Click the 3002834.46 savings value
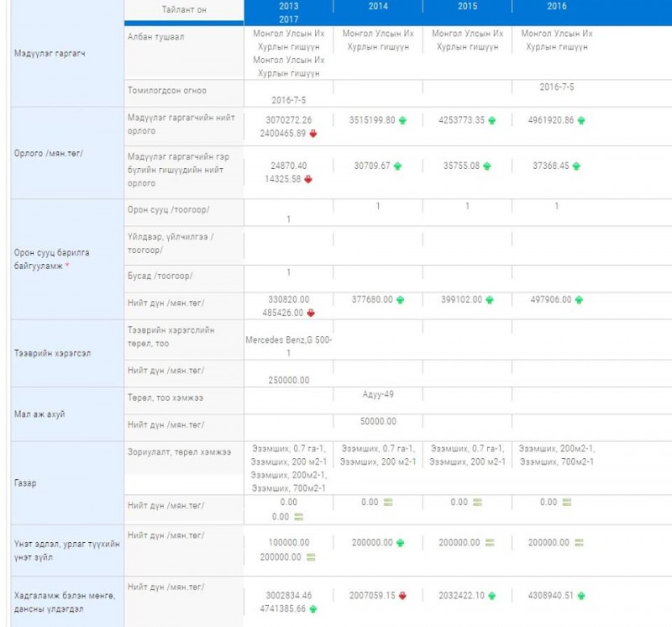This screenshot has height=627, width=672. point(288,595)
